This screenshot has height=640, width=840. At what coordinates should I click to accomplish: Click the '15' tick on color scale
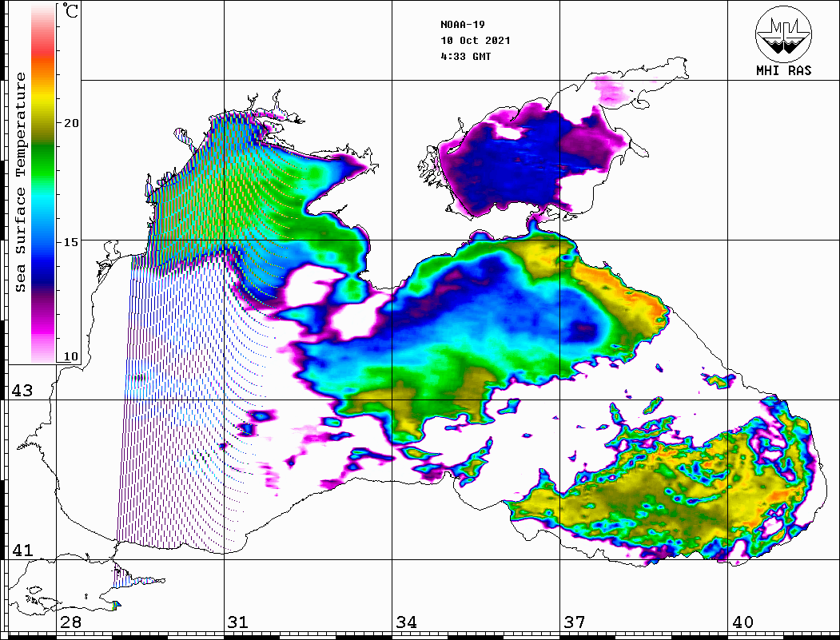coord(71,242)
